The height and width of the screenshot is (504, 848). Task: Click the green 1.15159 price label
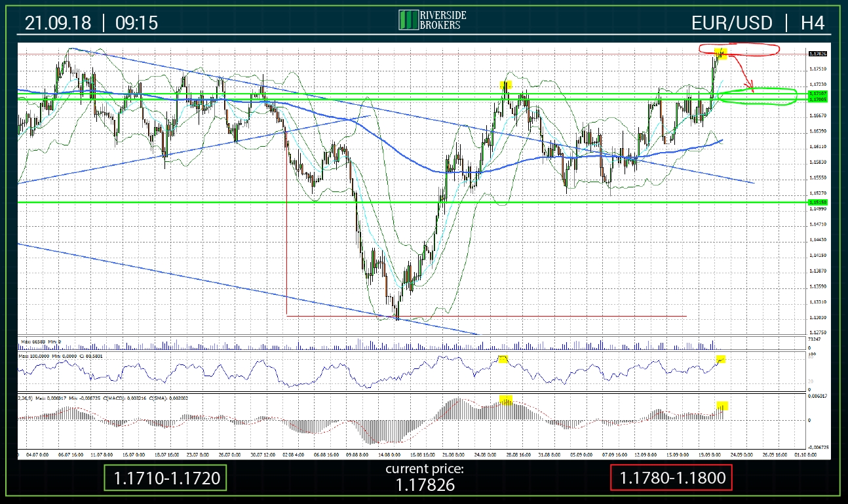tap(817, 203)
